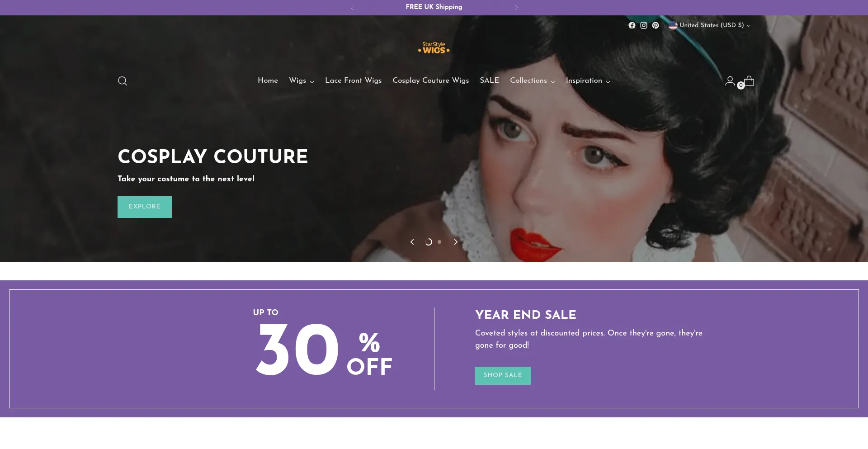Image resolution: width=868 pixels, height=449 pixels.
Task: Open the shopping bag cart icon
Action: tap(749, 81)
